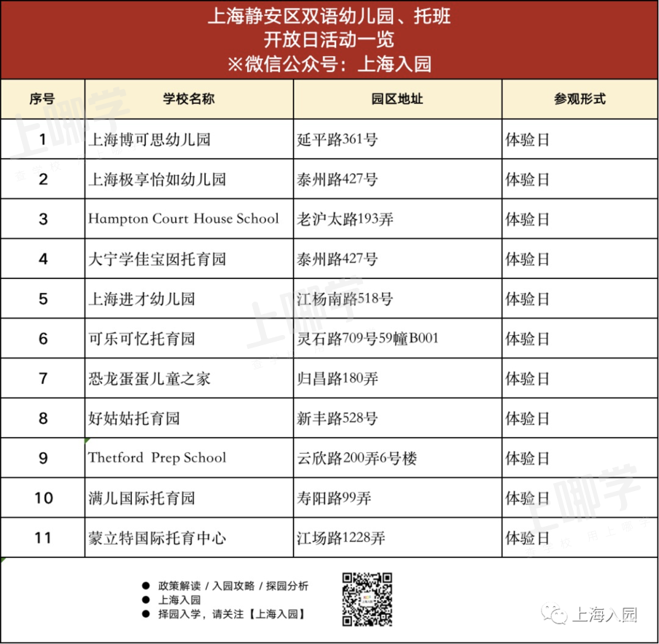
Task: Click 体验日 in the 上海进才幼儿园 row
Action: tap(527, 299)
